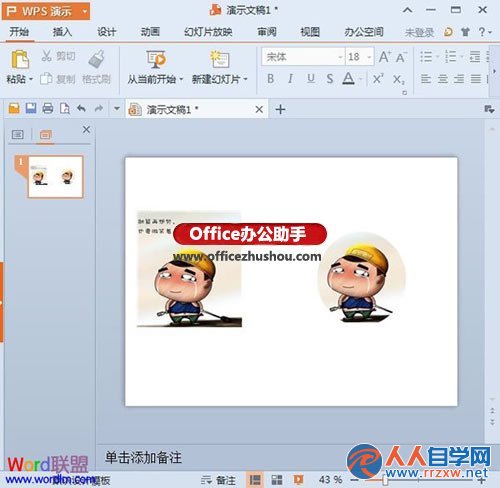
Task: Click 单击添加备注 notes area
Action: (143, 457)
